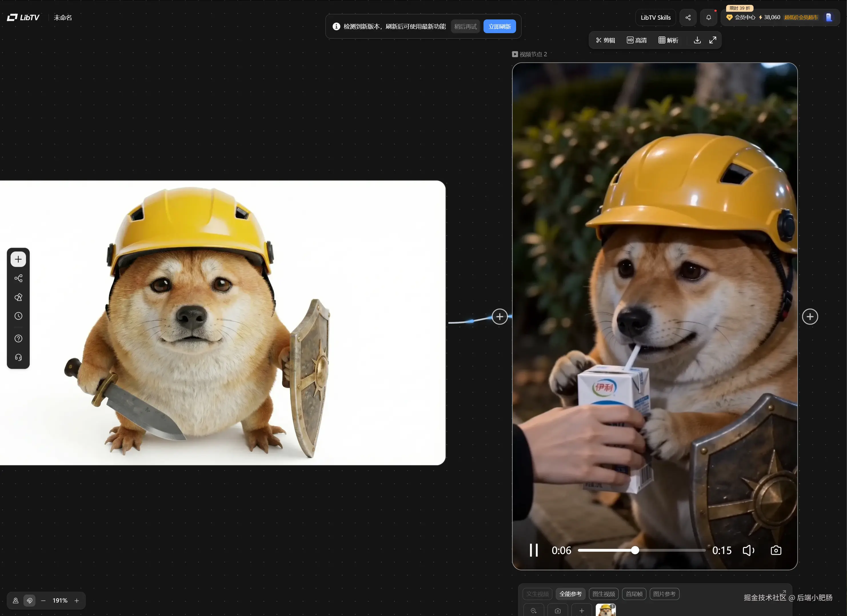Open the help question mark icon
847x616 pixels.
pos(18,339)
